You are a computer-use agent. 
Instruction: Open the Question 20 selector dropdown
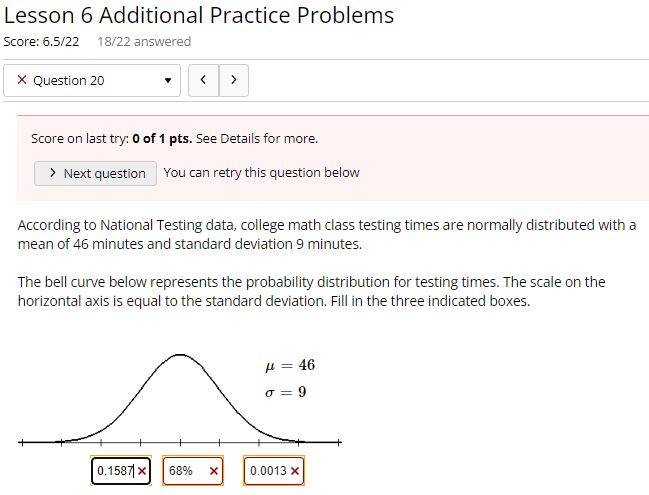(x=92, y=80)
